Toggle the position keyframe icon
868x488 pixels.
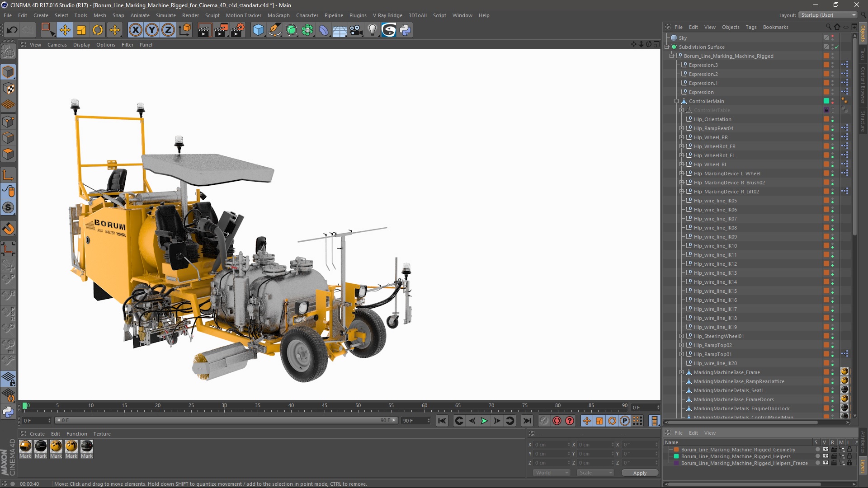pyautogui.click(x=586, y=421)
